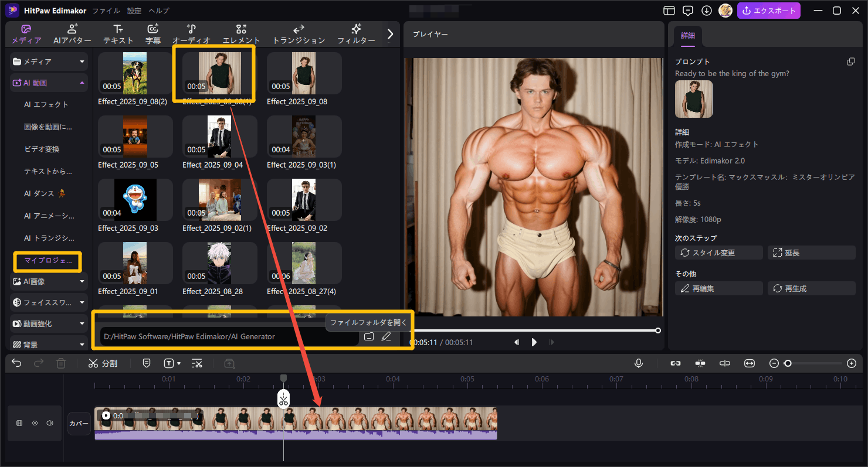This screenshot has width=868, height=467.
Task: Open the marker icon in the timeline toolbar
Action: point(147,363)
